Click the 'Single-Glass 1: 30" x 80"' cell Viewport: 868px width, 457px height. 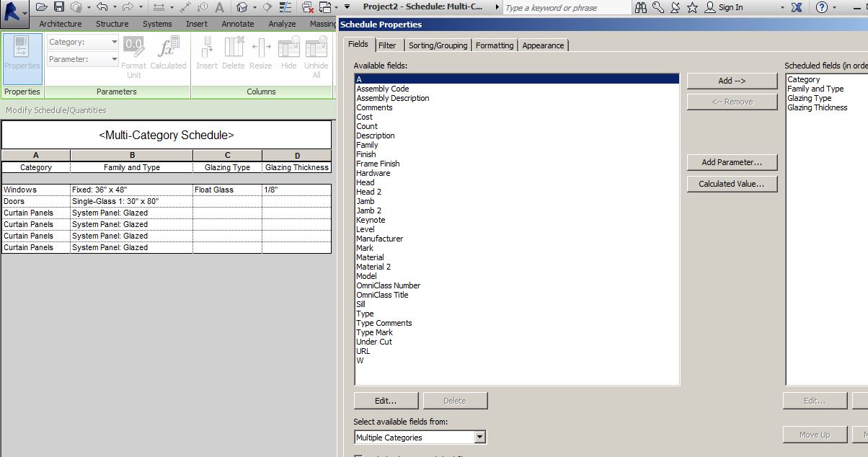(131, 201)
